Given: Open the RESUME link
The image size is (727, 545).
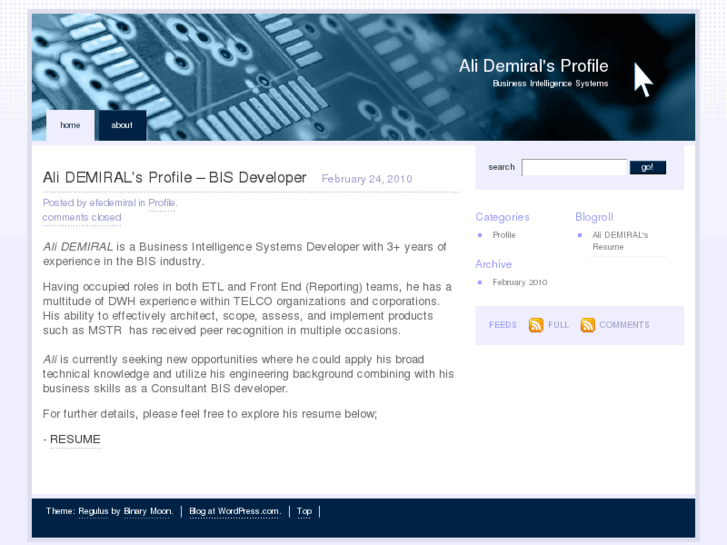Looking at the screenshot, I should [75, 439].
